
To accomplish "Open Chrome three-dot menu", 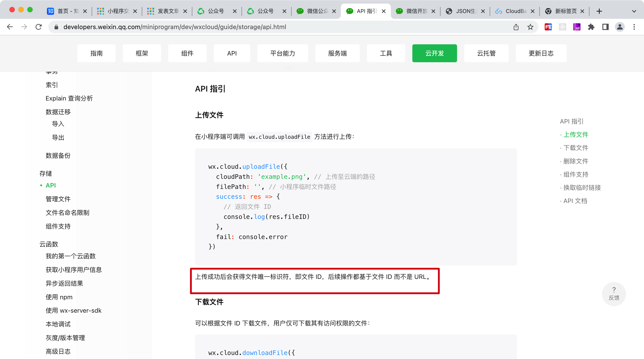I will 634,27.
